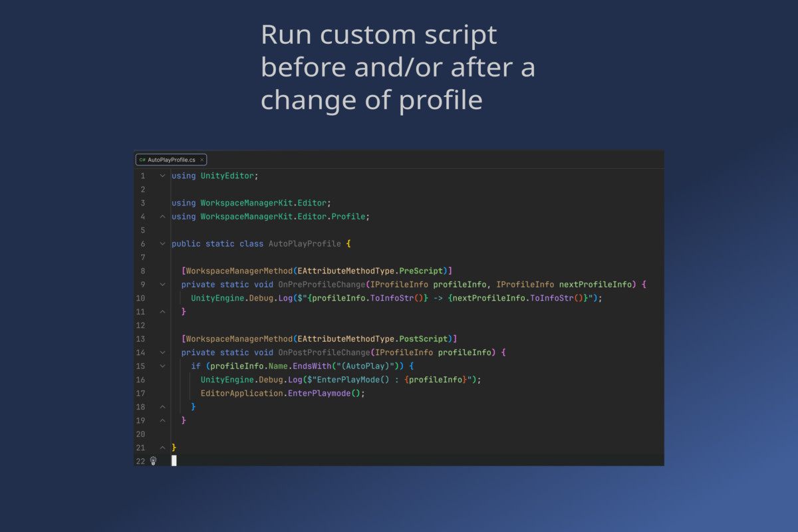This screenshot has height=532, width=798.
Task: Click the C# file icon on the AutoPlayProfile.cs tab
Action: (x=142, y=160)
